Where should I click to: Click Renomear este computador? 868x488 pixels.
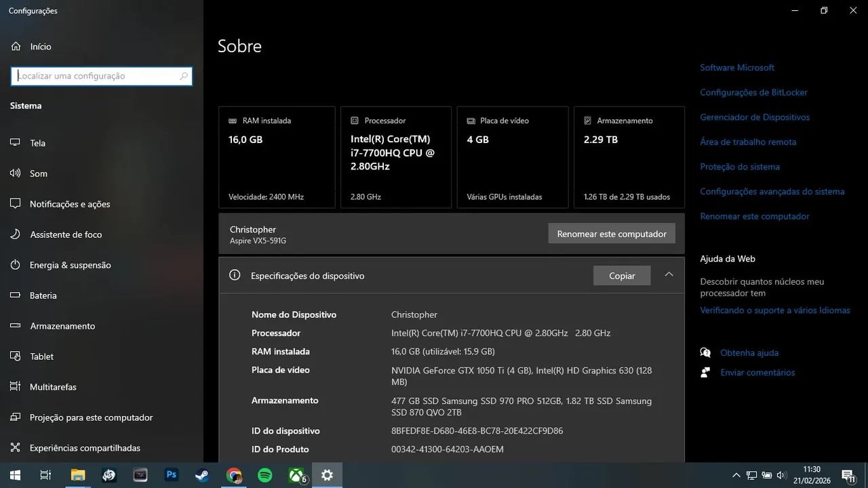coord(611,233)
